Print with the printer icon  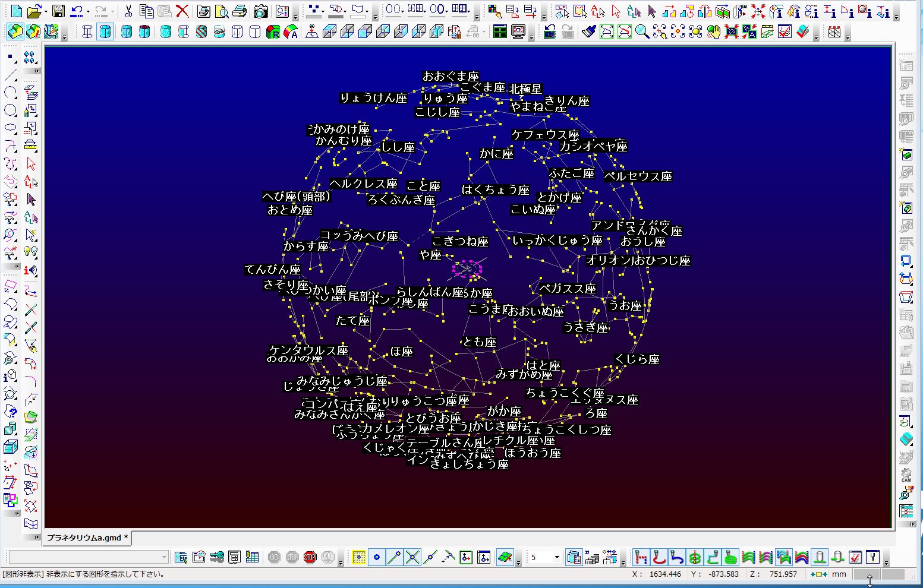pos(240,11)
